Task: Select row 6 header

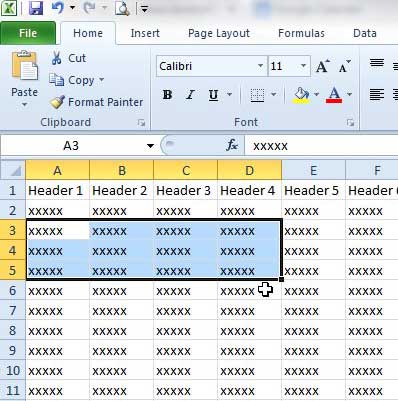Action: point(13,290)
